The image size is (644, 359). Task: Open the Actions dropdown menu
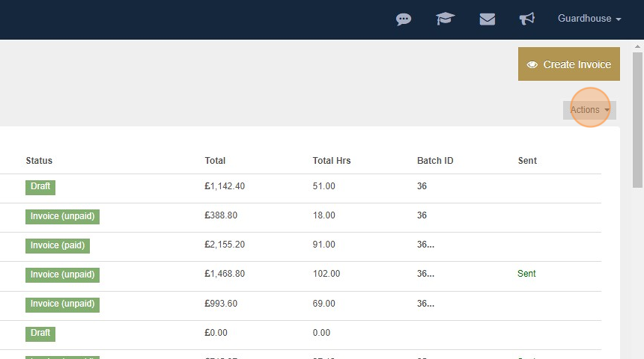click(589, 110)
